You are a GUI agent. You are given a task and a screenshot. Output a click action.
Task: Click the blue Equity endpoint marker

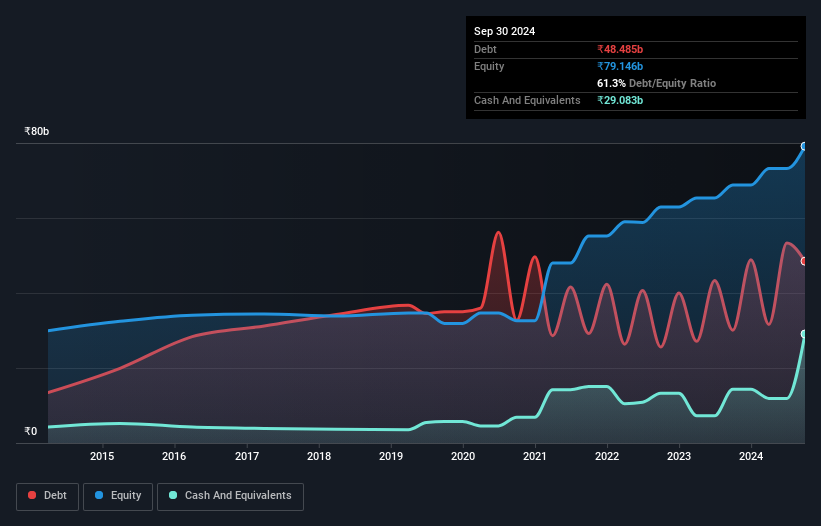point(804,147)
